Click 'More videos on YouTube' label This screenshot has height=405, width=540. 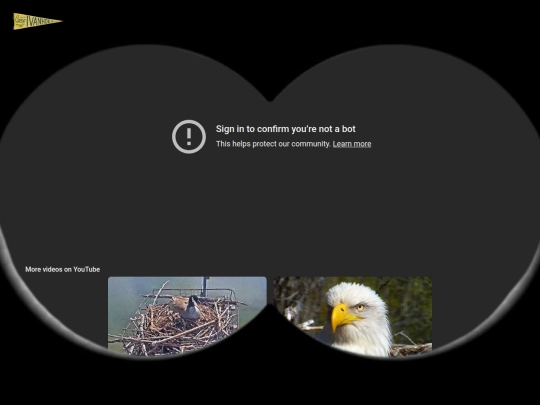(x=63, y=269)
